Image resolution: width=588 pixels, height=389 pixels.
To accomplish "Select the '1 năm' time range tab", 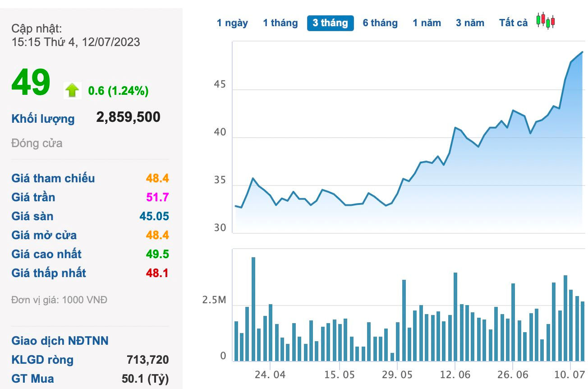I will click(427, 23).
